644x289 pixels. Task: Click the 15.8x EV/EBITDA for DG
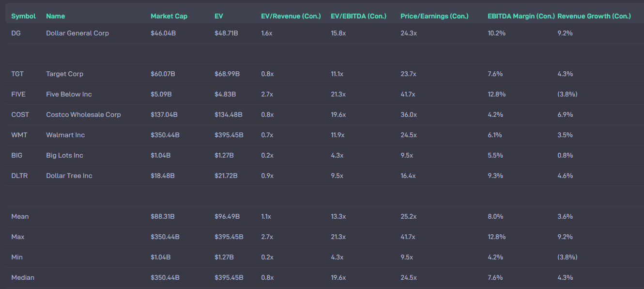click(338, 33)
